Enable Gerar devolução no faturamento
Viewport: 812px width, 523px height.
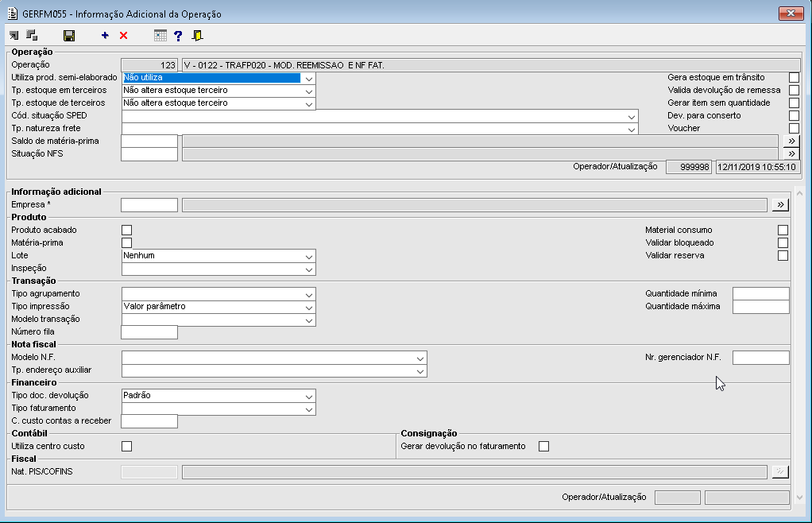[543, 447]
